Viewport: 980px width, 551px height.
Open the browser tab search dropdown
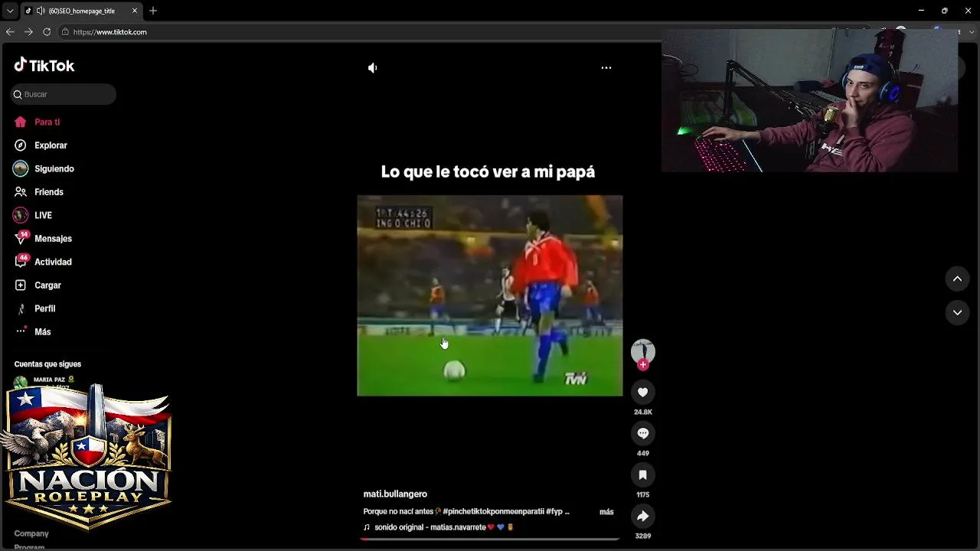pos(10,11)
